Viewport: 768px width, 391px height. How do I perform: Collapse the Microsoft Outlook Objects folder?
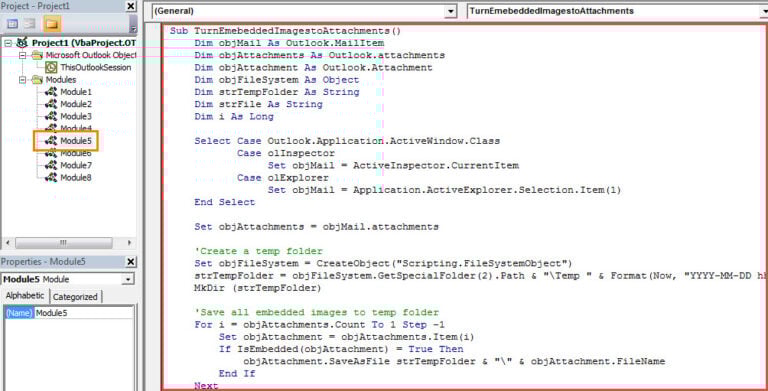22,55
